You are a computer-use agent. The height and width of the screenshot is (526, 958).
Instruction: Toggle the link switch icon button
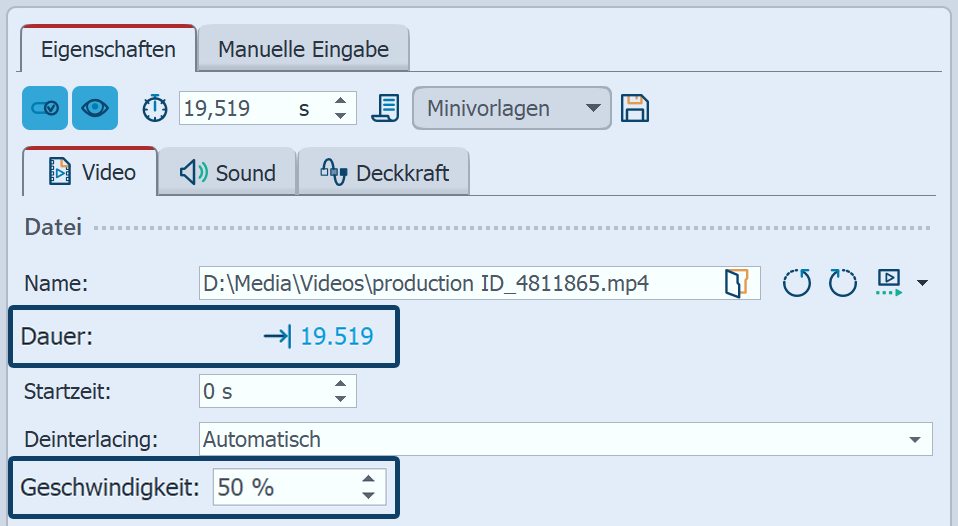(x=45, y=108)
